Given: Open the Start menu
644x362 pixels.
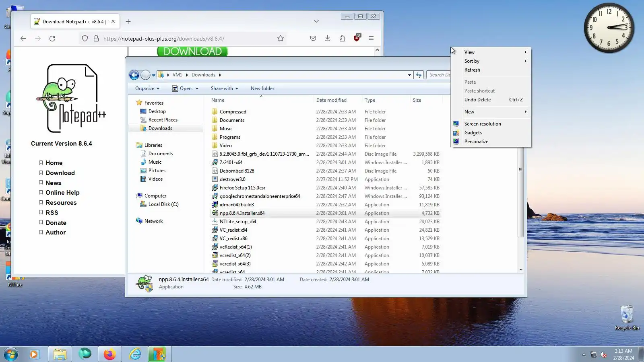Looking at the screenshot, I should pos(11,354).
